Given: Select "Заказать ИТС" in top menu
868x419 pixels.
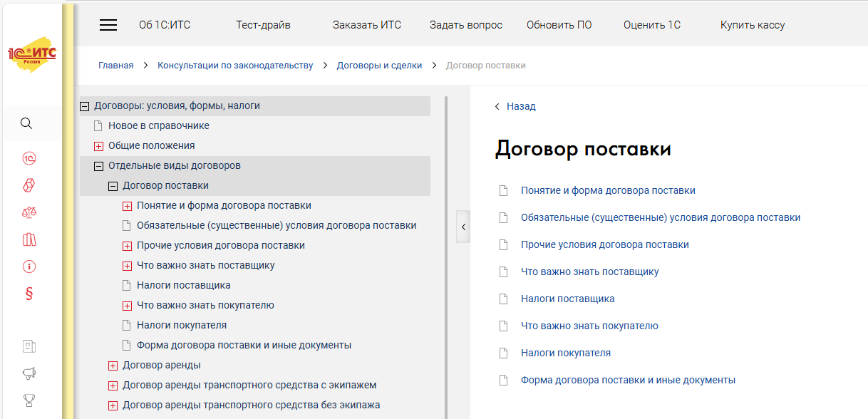Looking at the screenshot, I should [x=366, y=25].
